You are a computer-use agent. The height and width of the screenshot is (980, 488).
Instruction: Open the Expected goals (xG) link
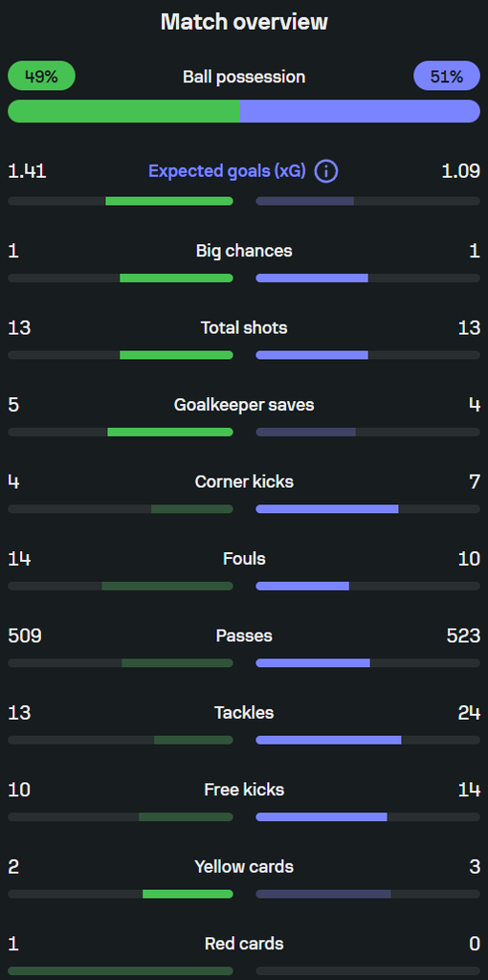(228, 171)
